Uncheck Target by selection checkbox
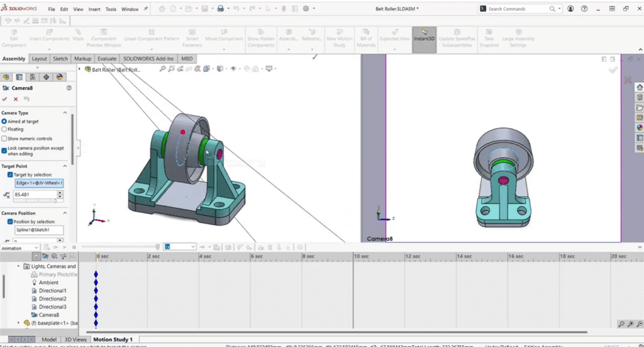This screenshot has width=644, height=347. (x=10, y=174)
